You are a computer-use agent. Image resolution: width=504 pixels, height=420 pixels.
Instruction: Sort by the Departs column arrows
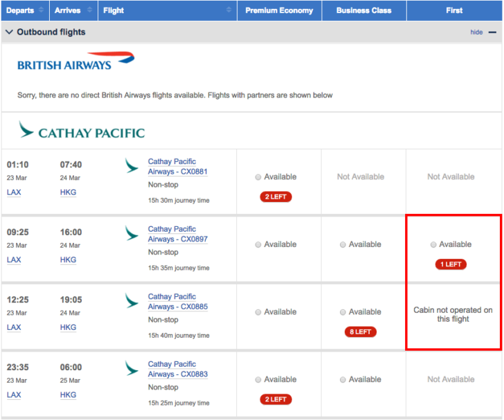41,10
